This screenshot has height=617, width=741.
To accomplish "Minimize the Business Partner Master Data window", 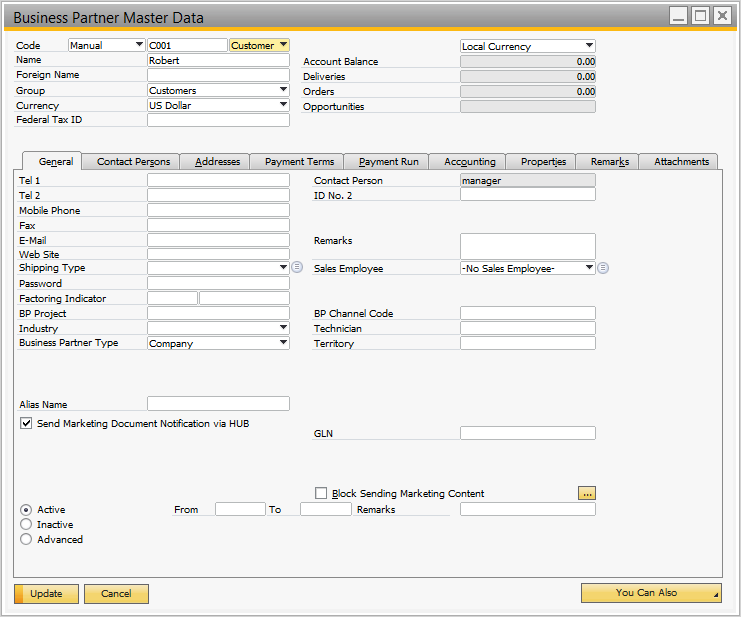I will coord(678,15).
